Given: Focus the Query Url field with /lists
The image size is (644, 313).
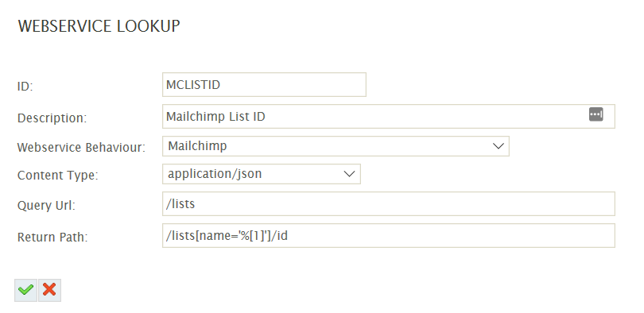Looking at the screenshot, I should point(389,204).
